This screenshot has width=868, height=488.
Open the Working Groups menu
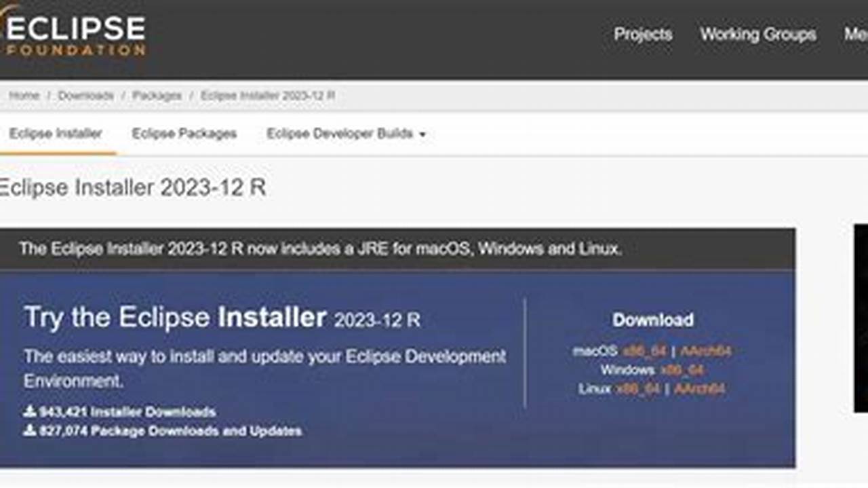tap(758, 35)
